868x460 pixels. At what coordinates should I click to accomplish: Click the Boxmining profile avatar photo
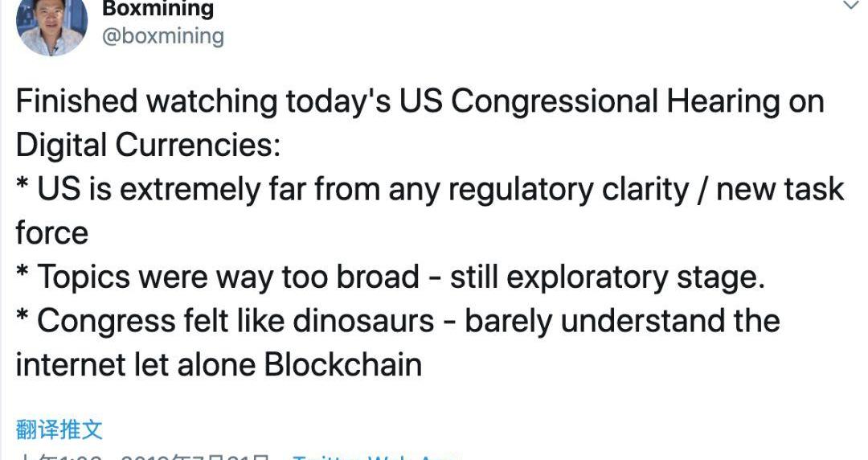pyautogui.click(x=51, y=25)
